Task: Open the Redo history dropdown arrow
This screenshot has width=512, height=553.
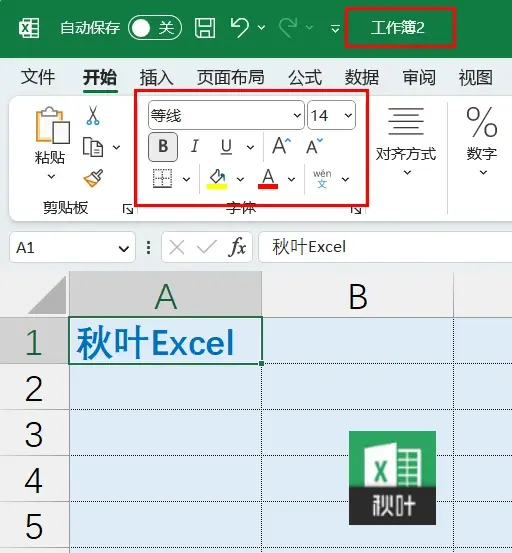Action: pyautogui.click(x=310, y=28)
